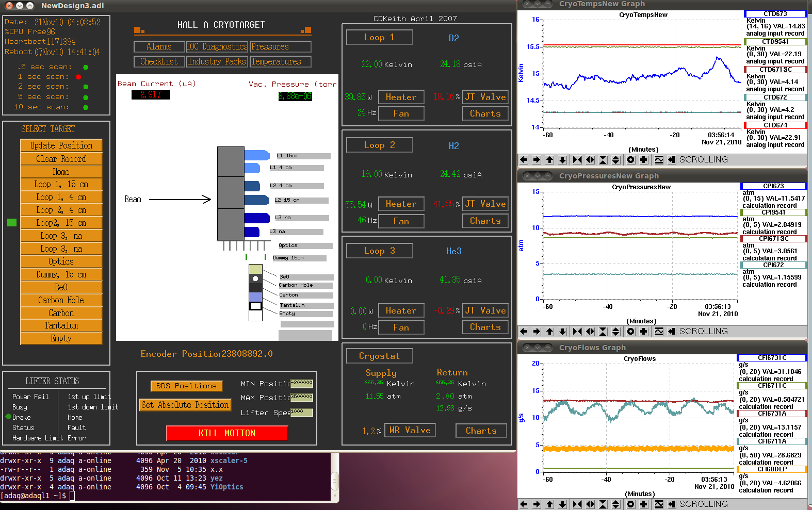812x510 pixels.
Task: Zoom out vertically on CryoTempsNew Graph
Action: pyautogui.click(x=616, y=160)
